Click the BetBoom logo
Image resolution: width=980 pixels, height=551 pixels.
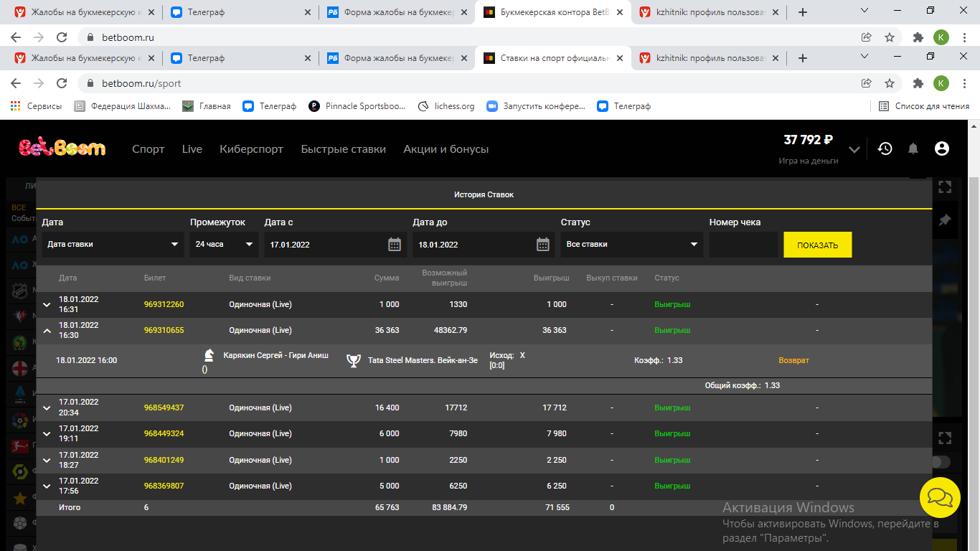pos(62,149)
